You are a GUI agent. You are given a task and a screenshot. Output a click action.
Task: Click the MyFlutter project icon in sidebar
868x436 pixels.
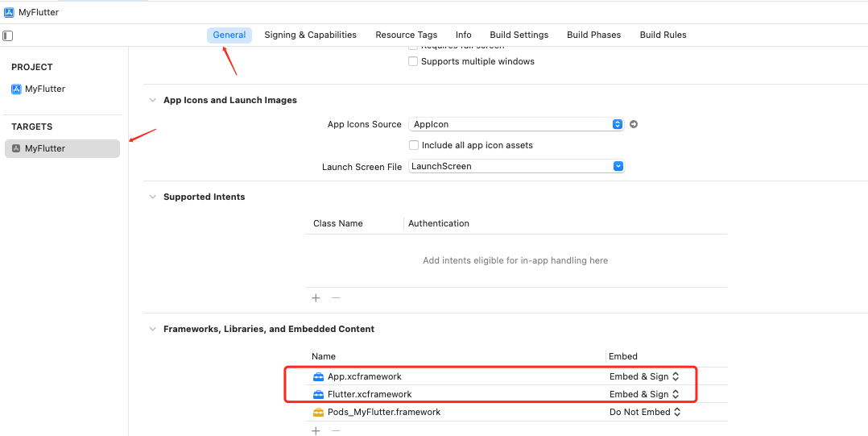[x=16, y=89]
